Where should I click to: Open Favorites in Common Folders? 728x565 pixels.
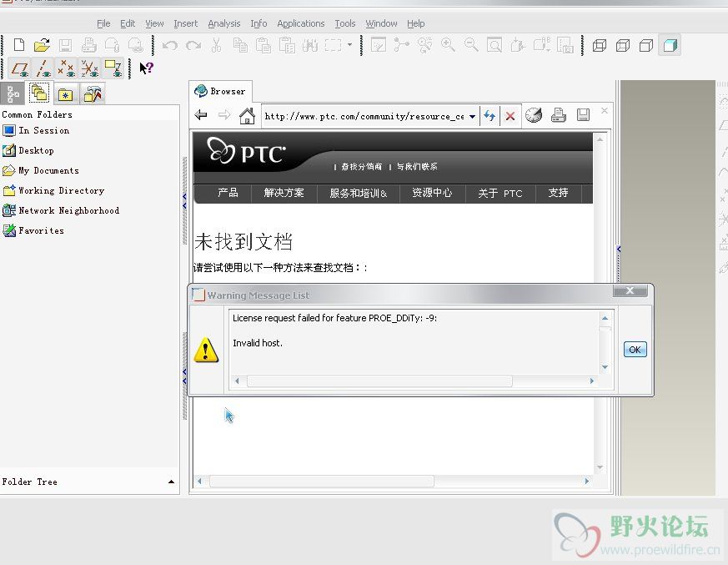coord(33,230)
